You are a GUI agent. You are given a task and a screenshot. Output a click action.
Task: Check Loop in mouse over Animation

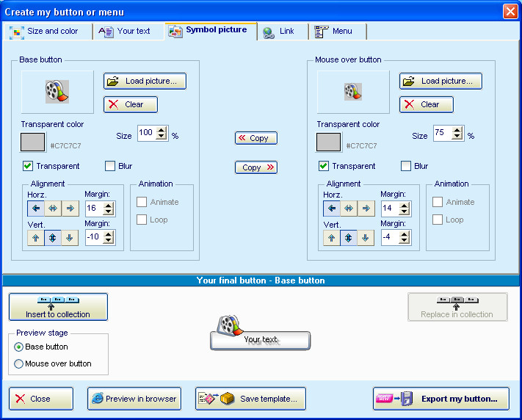[438, 220]
